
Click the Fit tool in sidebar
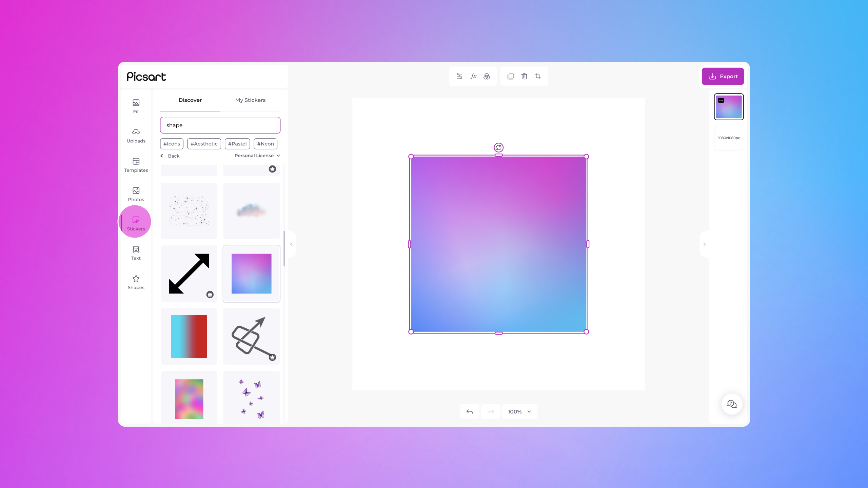click(x=136, y=106)
